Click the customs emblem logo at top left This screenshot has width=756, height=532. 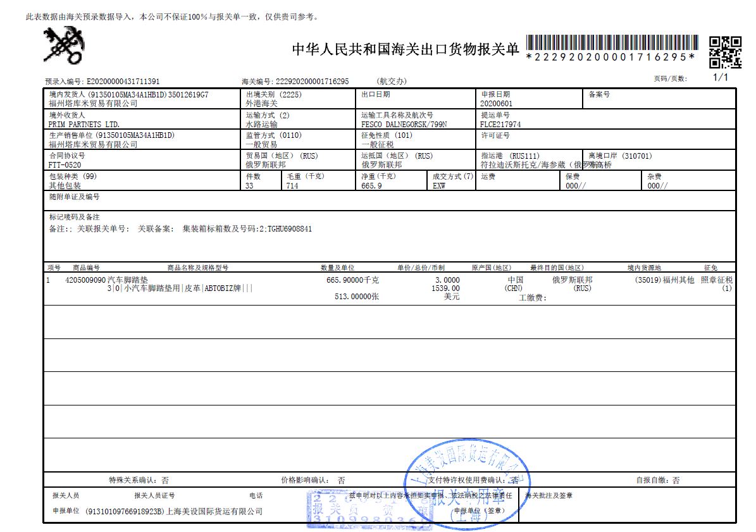[x=63, y=46]
